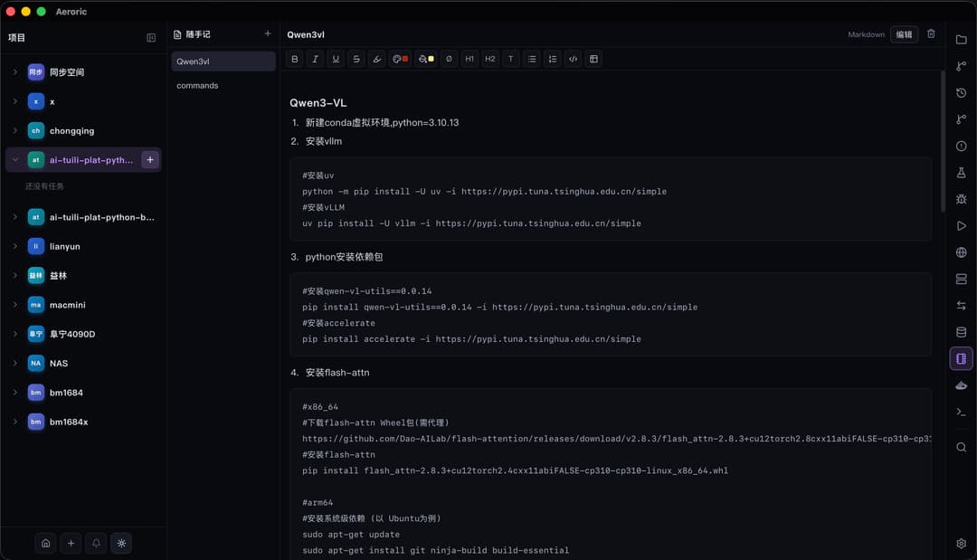Click the run play triangle icon
The image size is (977, 560).
(x=962, y=225)
